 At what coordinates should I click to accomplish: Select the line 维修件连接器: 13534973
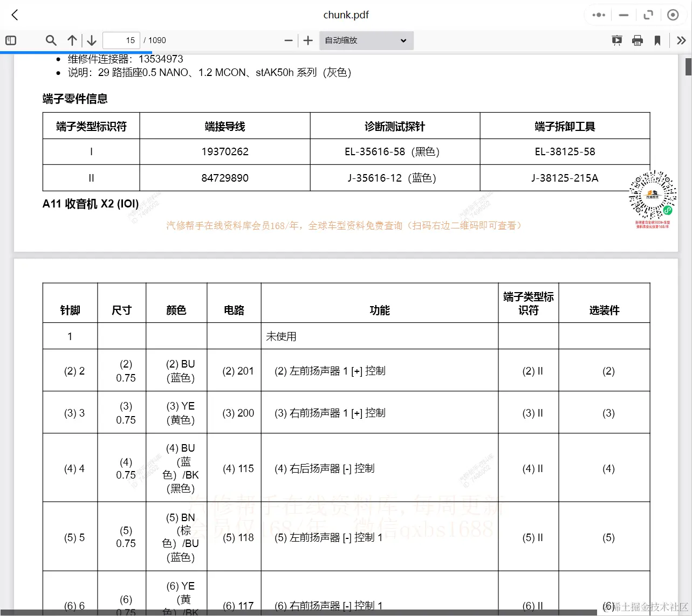point(125,59)
